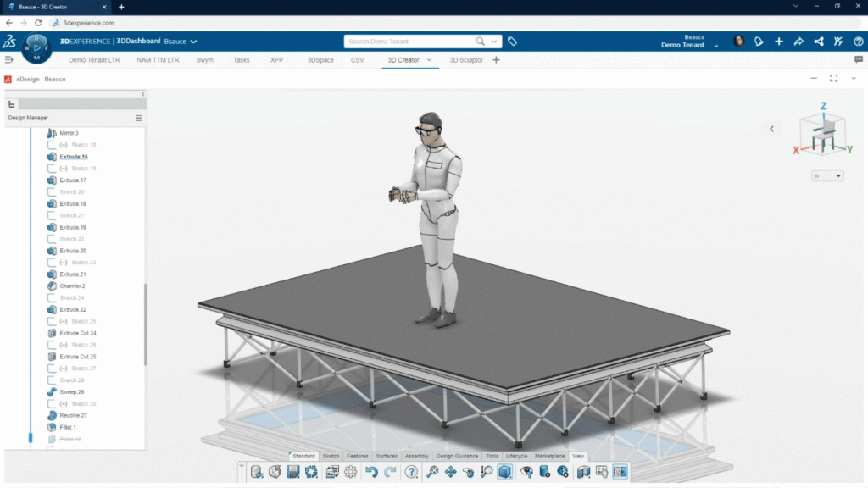Click the Redo arrow icon
The image size is (868, 488).
point(390,472)
